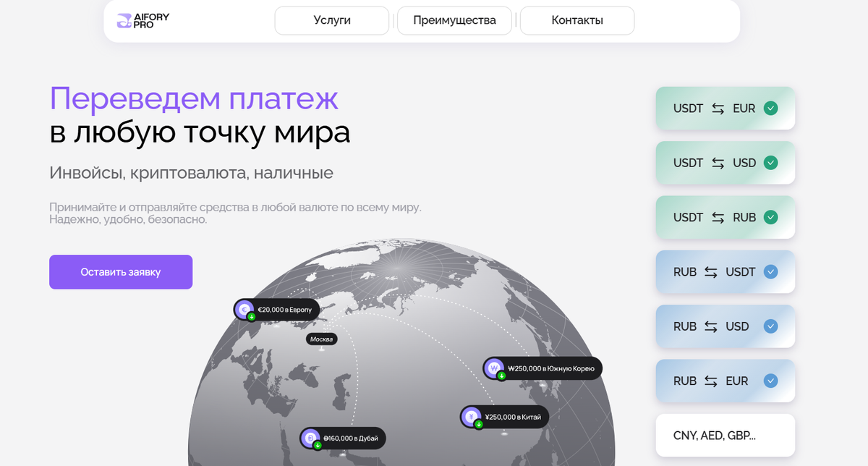Click the swap arrows on the RUB-USD card
The height and width of the screenshot is (466, 868).
[x=712, y=326]
